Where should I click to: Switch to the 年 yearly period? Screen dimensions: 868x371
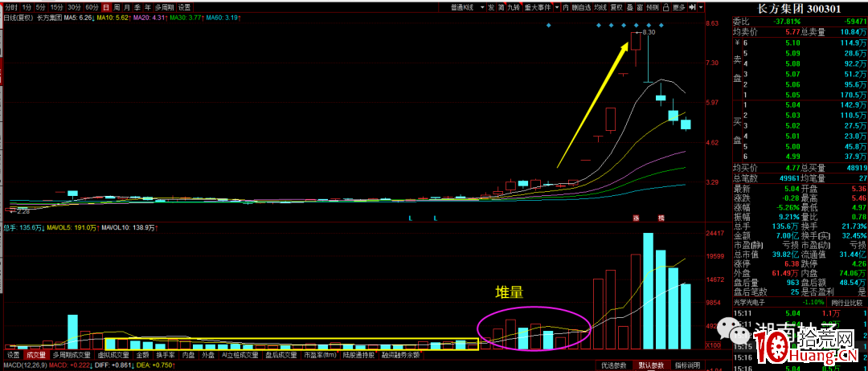coord(148,7)
